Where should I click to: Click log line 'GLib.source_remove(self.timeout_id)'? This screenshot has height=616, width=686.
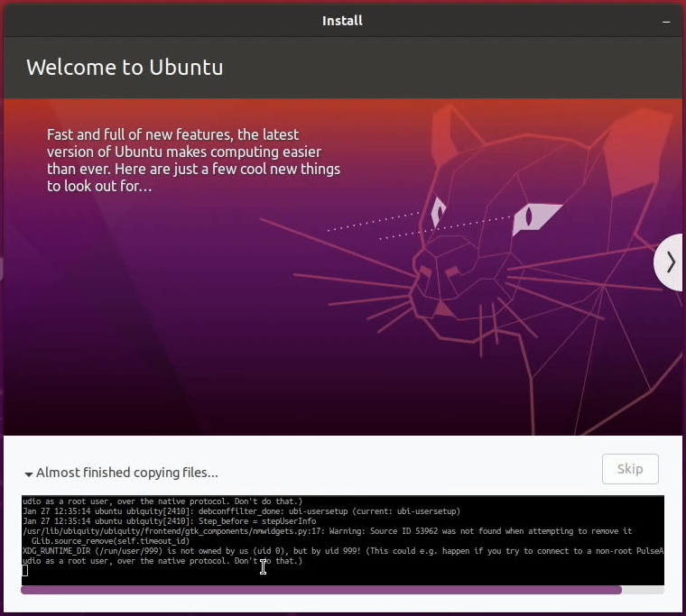coord(111,541)
